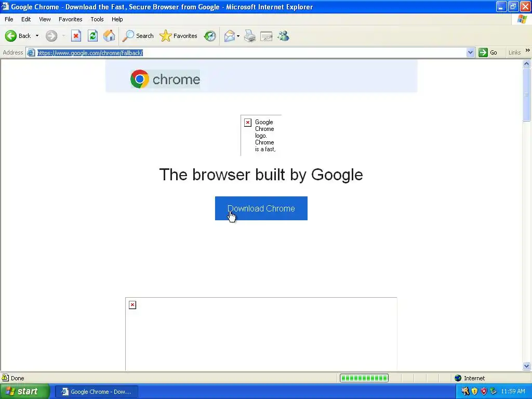Open the Back history dropdown arrow
Screen dimensions: 532x399
pyautogui.click(x=37, y=36)
